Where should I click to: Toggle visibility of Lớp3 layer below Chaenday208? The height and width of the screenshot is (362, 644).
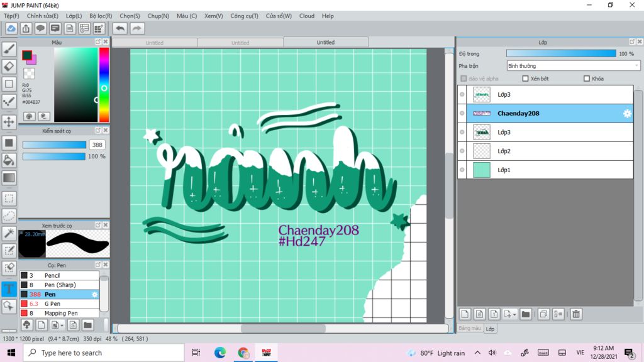coord(462,132)
